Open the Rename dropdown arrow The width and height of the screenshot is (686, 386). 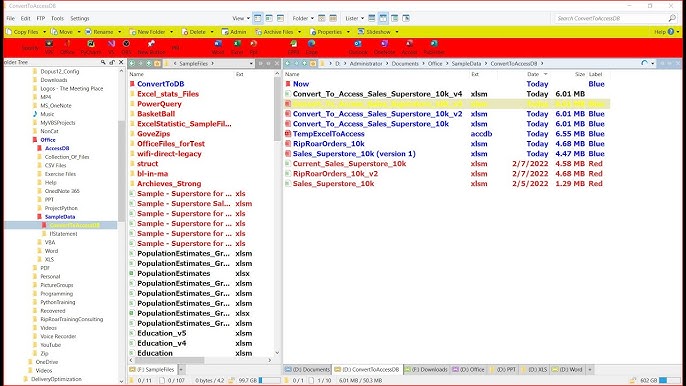[119, 32]
